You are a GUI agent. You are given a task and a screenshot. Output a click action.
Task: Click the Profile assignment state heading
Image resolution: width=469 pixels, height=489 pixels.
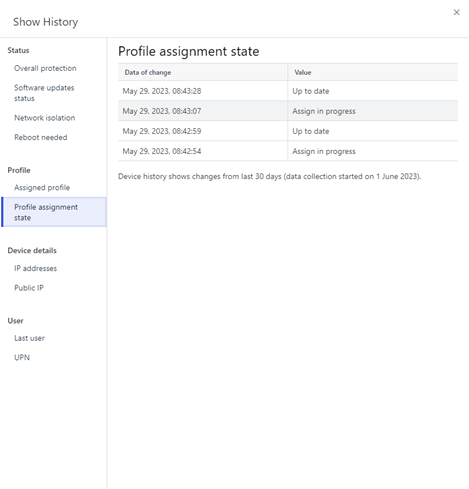[189, 51]
